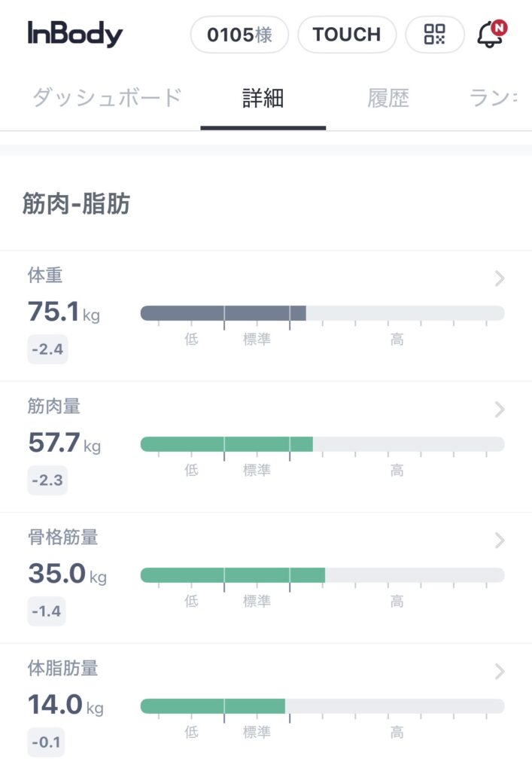The height and width of the screenshot is (771, 532).
Task: Expand the 体重 row chevron
Action: pos(499,279)
